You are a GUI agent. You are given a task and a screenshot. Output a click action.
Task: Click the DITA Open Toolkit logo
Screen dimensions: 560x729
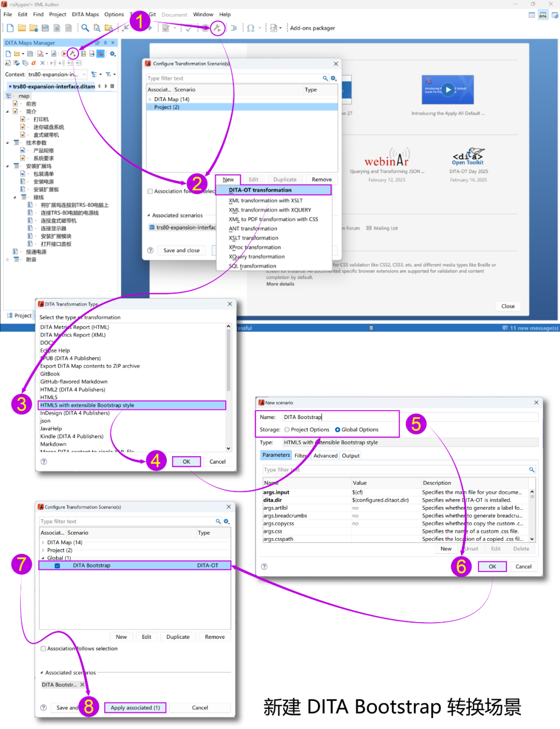(x=468, y=157)
